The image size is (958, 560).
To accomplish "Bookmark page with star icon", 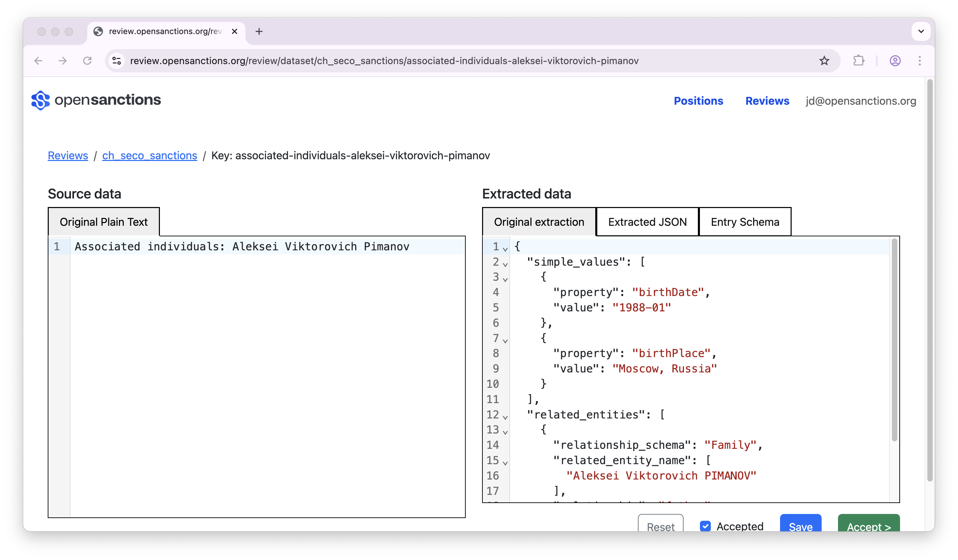I will pos(824,61).
